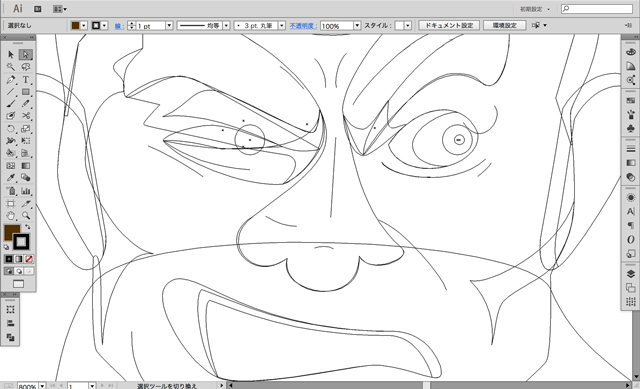Click the next artboard arrow in status bar
Viewport: 640px width, 389px height.
coord(102,385)
